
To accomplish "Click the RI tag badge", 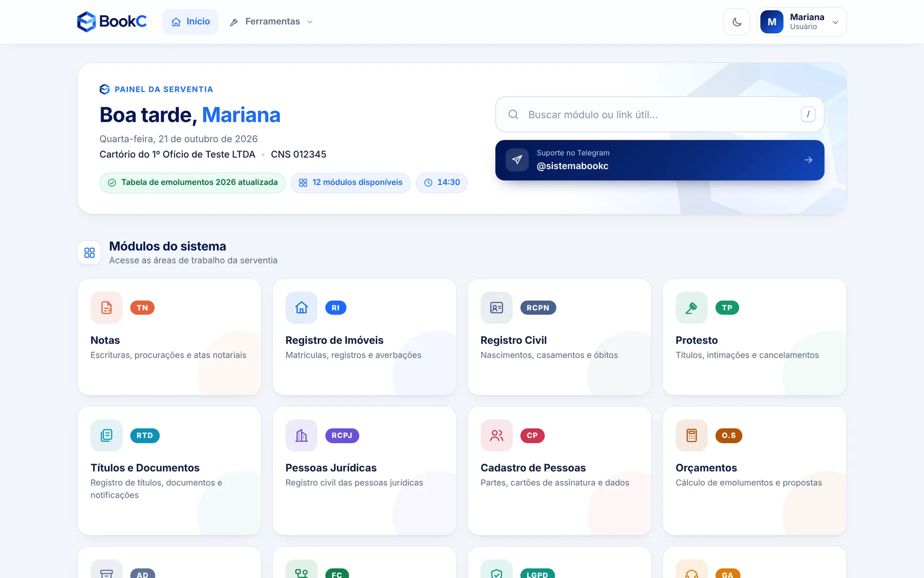I will point(336,308).
